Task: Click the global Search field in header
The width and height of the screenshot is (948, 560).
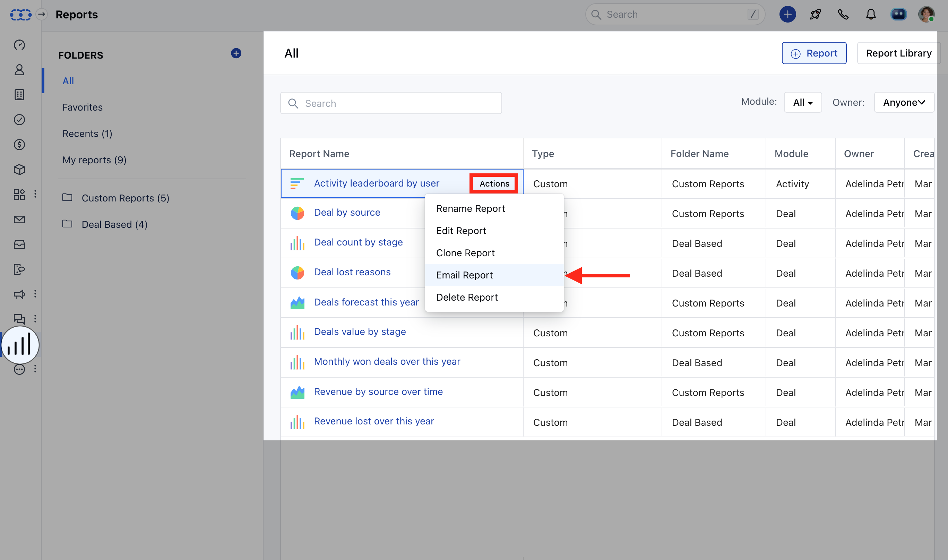Action: point(675,14)
